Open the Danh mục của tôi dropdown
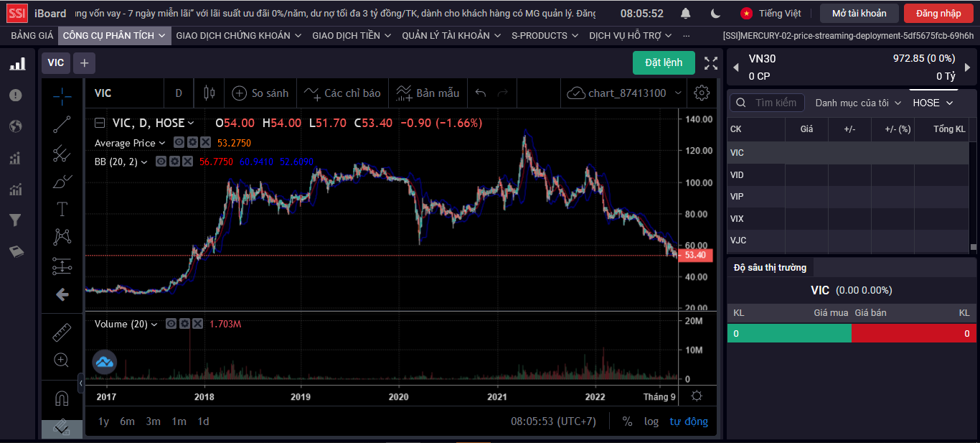Image resolution: width=980 pixels, height=443 pixels. (858, 103)
